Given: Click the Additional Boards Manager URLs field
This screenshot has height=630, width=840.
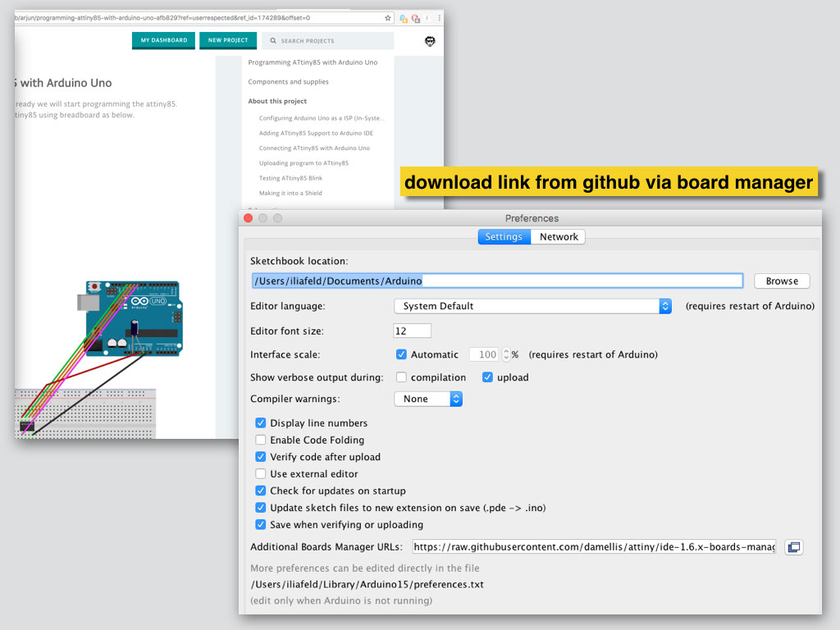Looking at the screenshot, I should coord(594,547).
